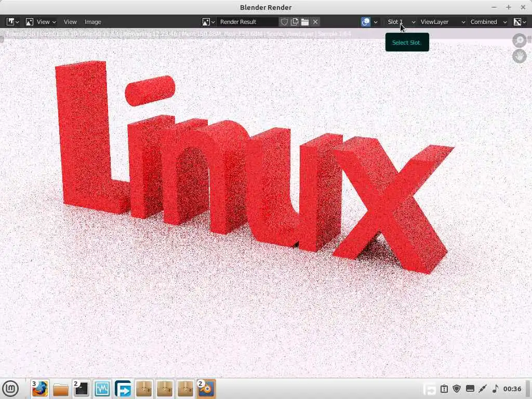Click the zoom magnifier gizmo
Image resolution: width=532 pixels, height=399 pixels.
[520, 41]
